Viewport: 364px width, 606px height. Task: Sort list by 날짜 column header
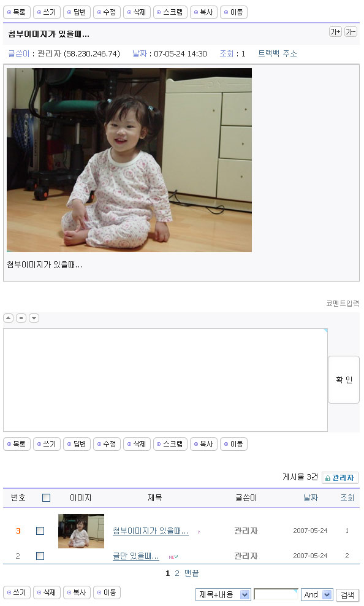click(x=311, y=498)
